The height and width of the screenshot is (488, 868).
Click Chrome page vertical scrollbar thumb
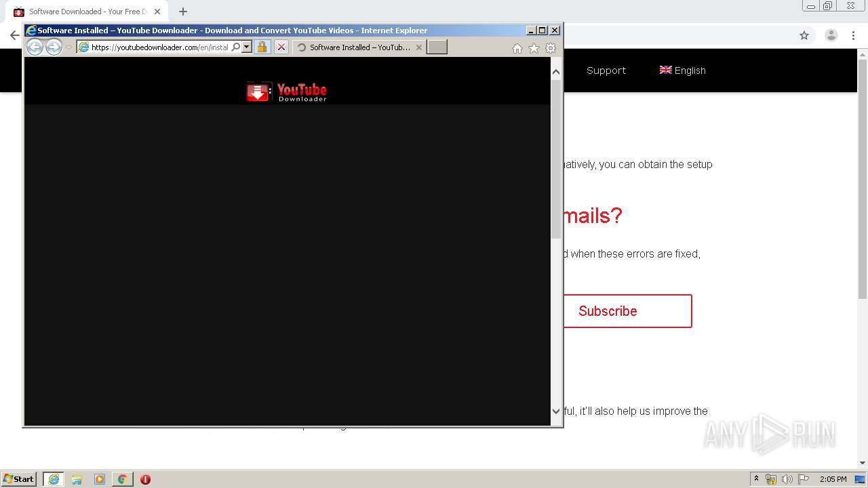863,178
